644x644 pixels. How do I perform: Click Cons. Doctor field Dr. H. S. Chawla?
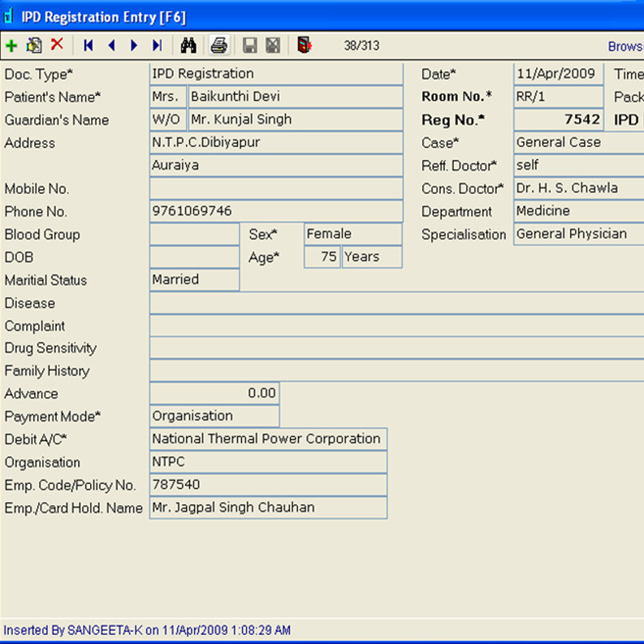pyautogui.click(x=579, y=188)
